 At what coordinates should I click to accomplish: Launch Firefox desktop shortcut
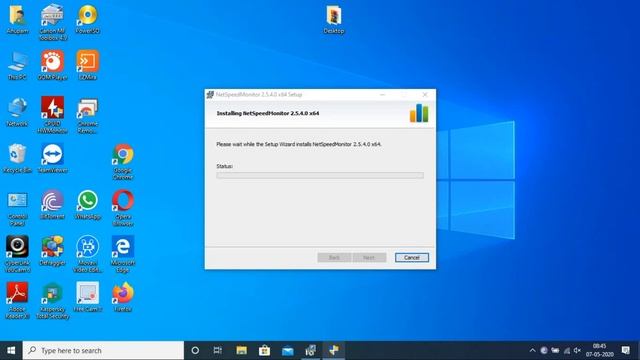(123, 298)
